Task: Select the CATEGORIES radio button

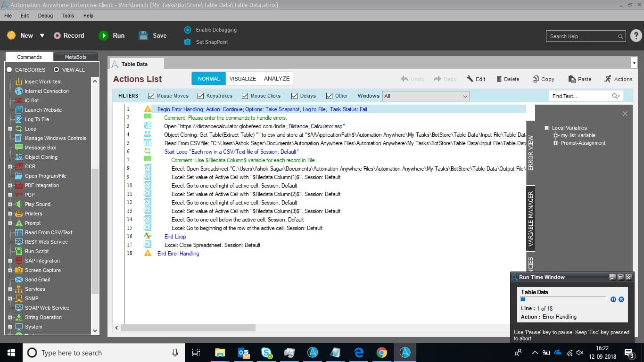Action: [9, 70]
